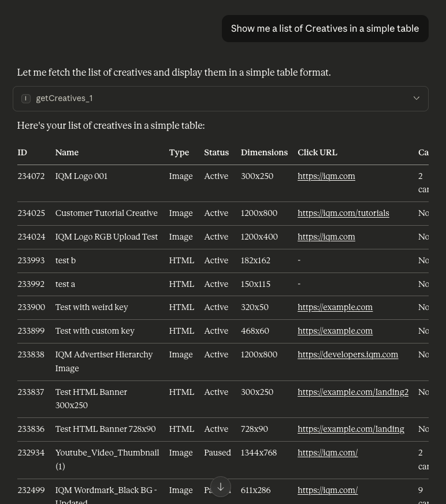Select ID cell 234072
The width and height of the screenshot is (446, 504).
(x=31, y=176)
